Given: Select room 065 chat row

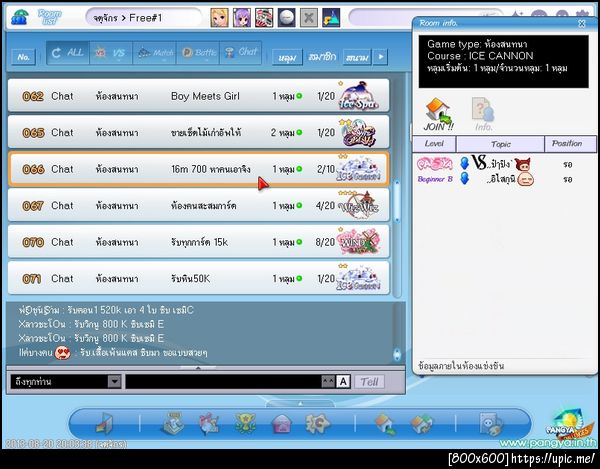Looking at the screenshot, I should (198, 132).
